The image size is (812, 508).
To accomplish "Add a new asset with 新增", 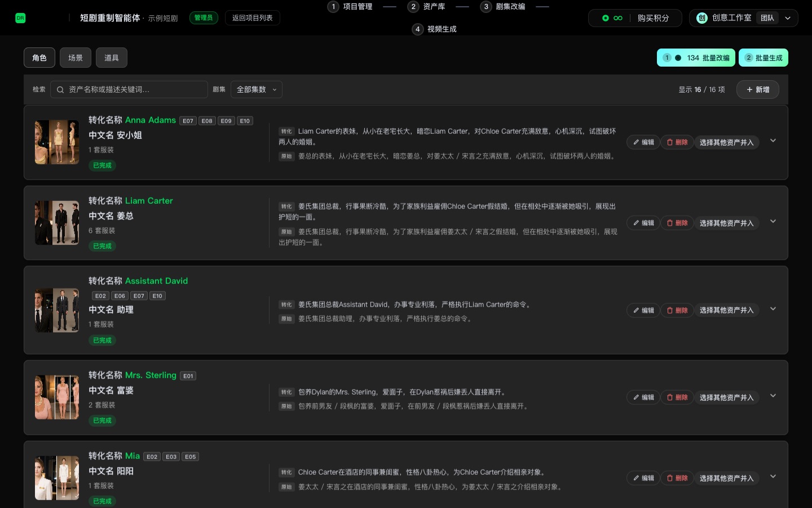I will [x=758, y=90].
